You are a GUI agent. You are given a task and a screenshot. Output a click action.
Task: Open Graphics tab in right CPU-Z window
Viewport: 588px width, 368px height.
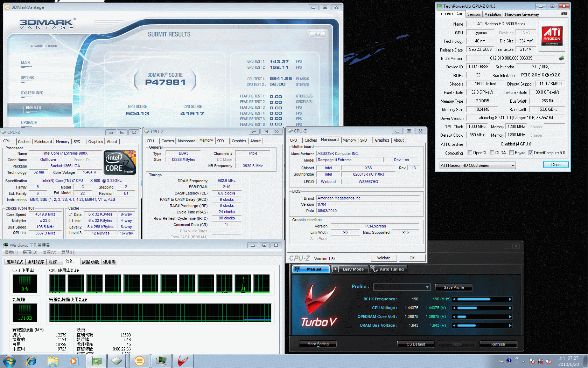coord(382,140)
